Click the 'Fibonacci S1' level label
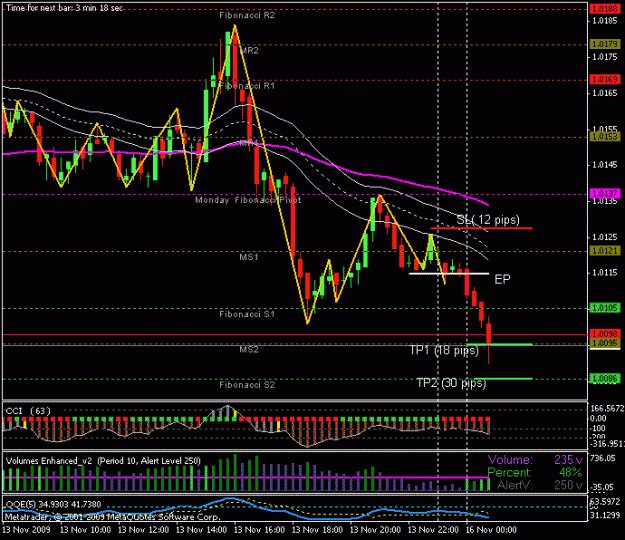 pyautogui.click(x=247, y=314)
